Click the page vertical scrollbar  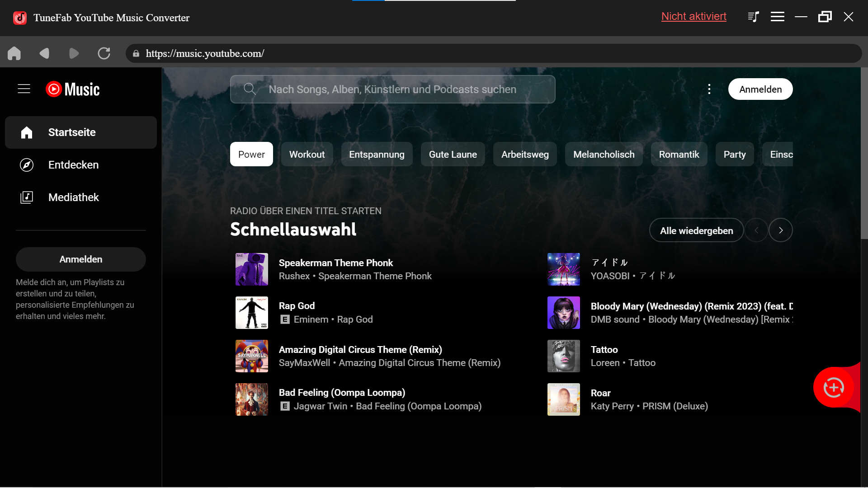coord(864,154)
